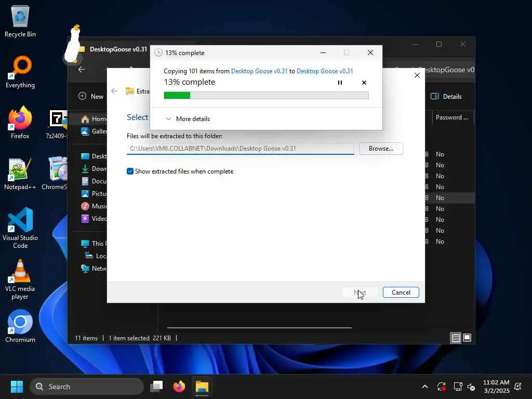The height and width of the screenshot is (399, 532).
Task: Open Music in the Explorer sidebar
Action: [x=94, y=206]
